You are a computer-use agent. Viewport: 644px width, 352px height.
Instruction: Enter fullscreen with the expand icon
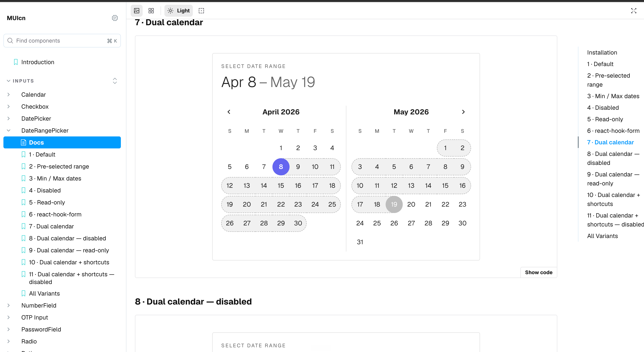(634, 10)
